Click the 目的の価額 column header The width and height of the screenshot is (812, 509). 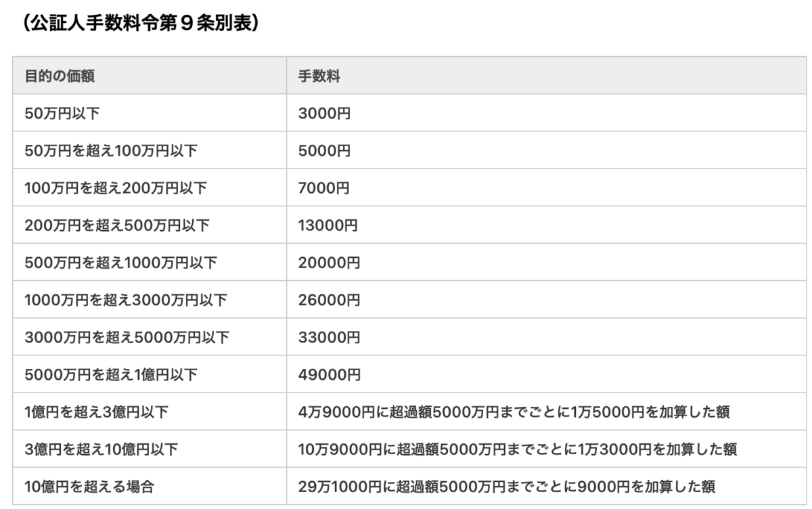click(x=60, y=76)
